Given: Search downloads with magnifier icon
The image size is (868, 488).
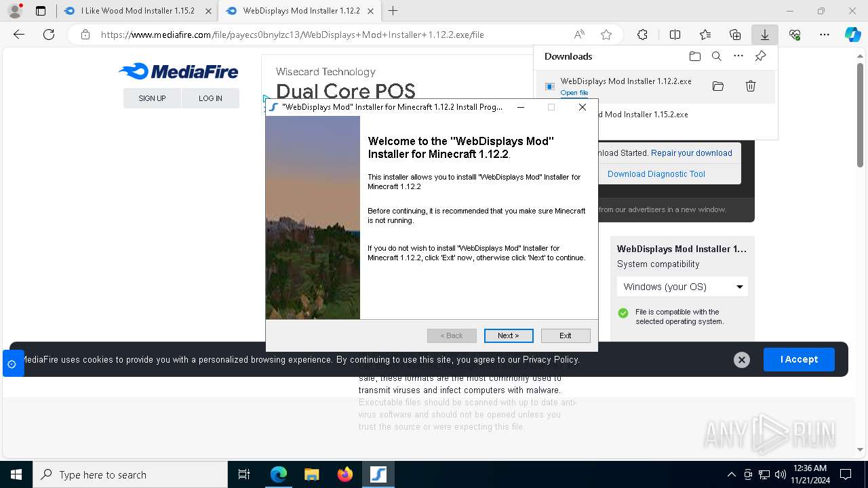Looking at the screenshot, I should point(717,56).
